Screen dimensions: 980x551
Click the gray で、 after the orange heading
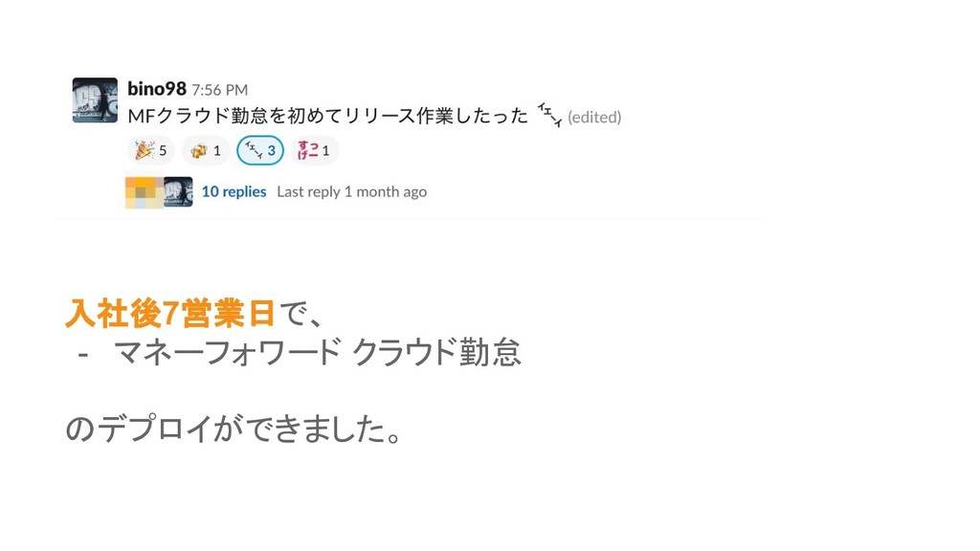click(x=301, y=313)
